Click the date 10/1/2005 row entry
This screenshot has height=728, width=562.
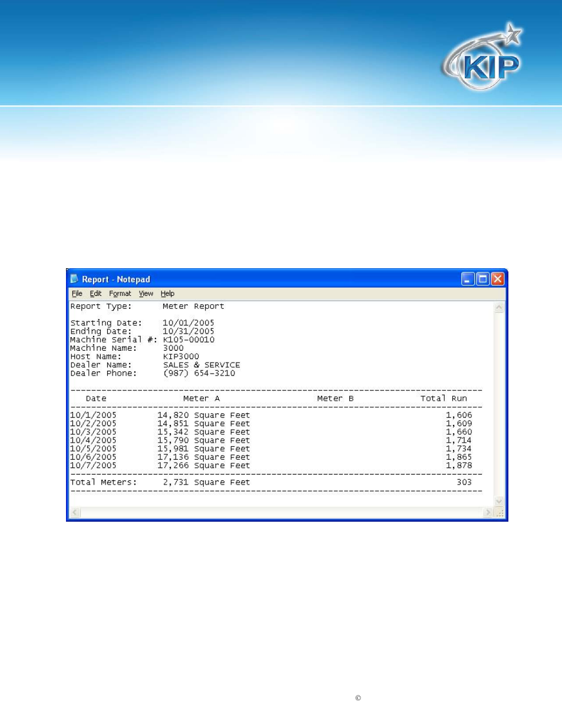click(93, 415)
